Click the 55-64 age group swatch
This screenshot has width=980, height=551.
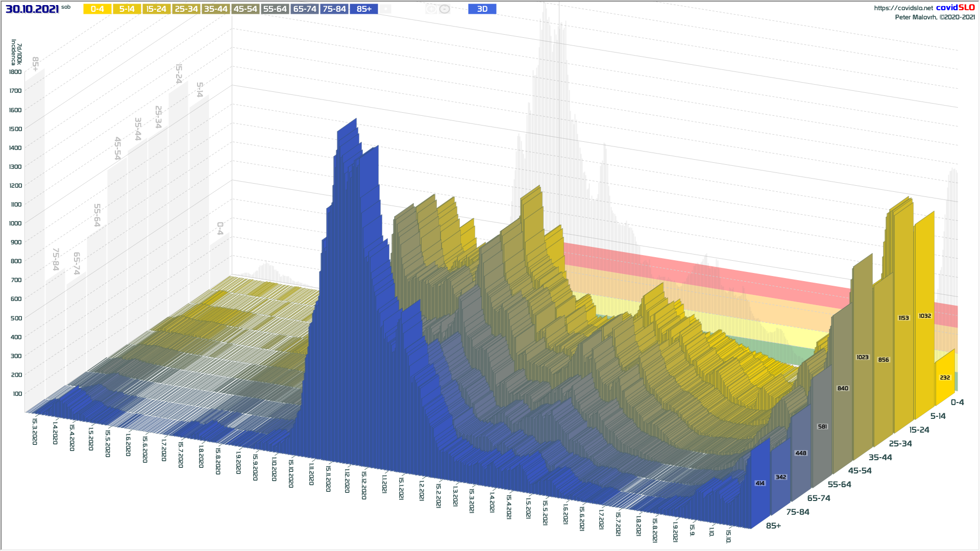tap(275, 9)
